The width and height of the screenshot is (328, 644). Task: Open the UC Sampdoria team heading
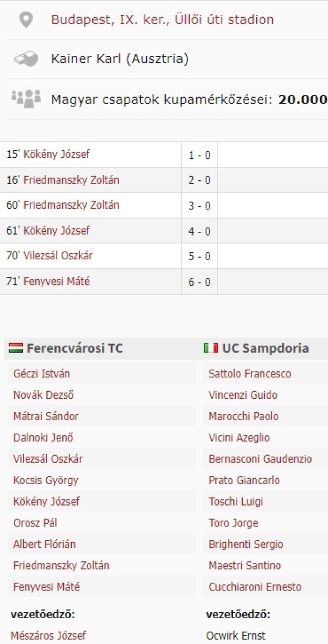click(265, 348)
